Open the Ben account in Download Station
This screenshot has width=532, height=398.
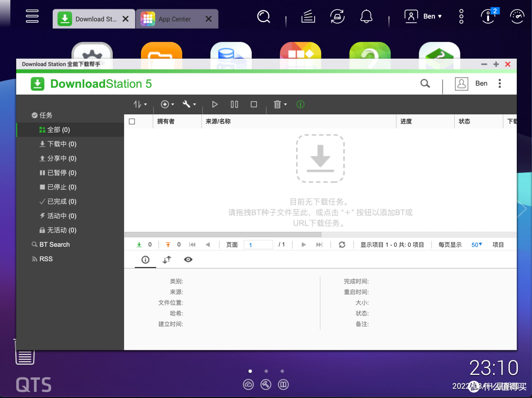tap(471, 83)
